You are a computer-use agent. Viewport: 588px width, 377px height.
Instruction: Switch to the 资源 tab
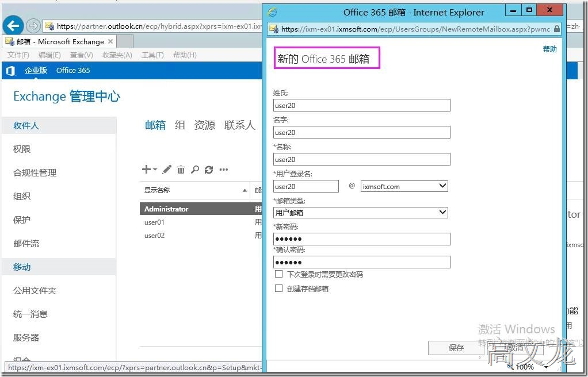point(205,125)
